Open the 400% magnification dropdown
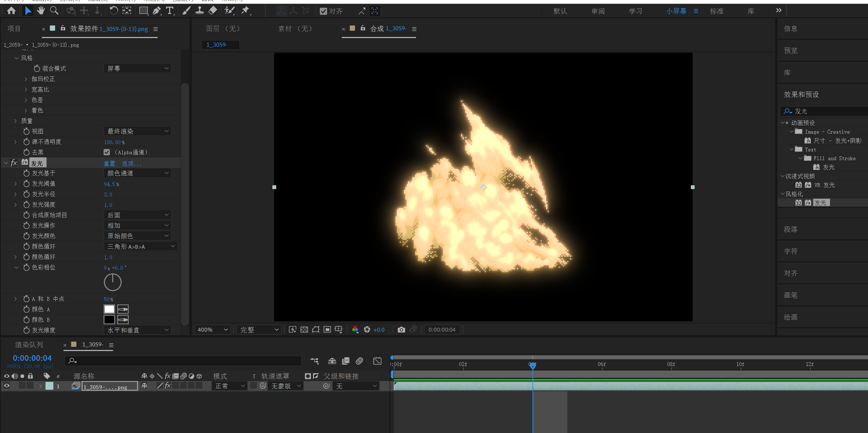The image size is (868, 433). [212, 330]
